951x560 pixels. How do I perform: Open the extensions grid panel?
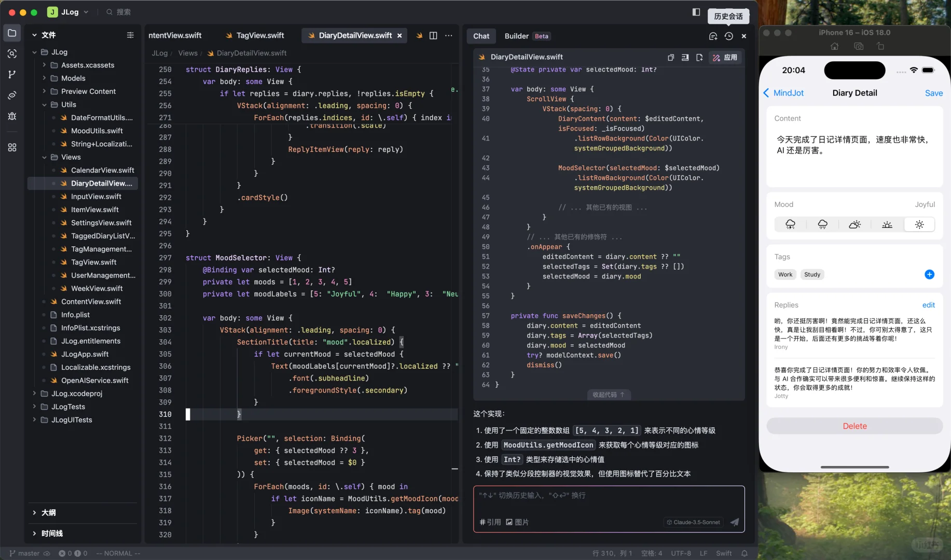pos(12,147)
